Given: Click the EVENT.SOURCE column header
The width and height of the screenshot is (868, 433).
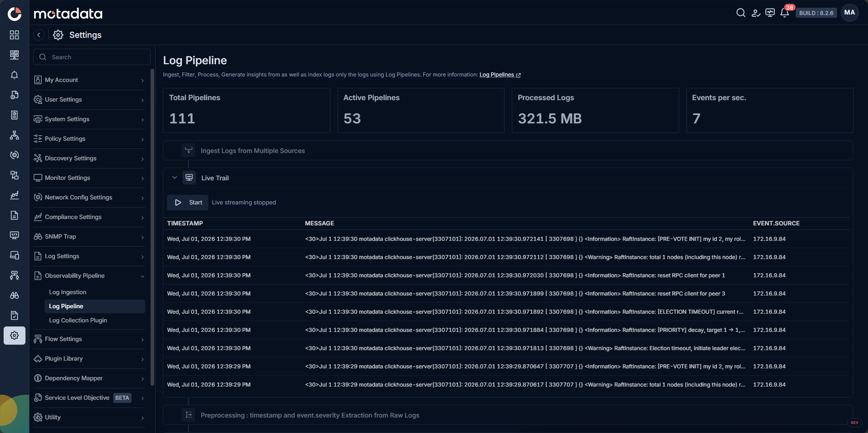Looking at the screenshot, I should (x=776, y=224).
